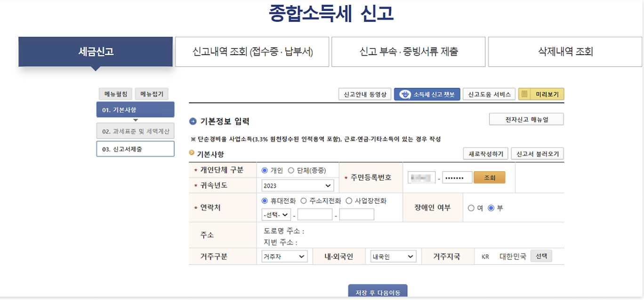644x300 pixels.
Task: Open the 거주구분 거주자 dropdown
Action: (x=284, y=257)
